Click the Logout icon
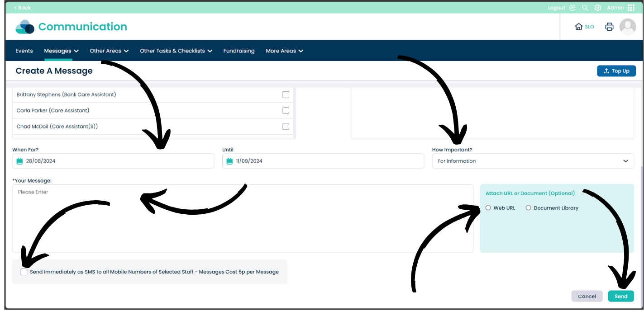 pos(572,8)
